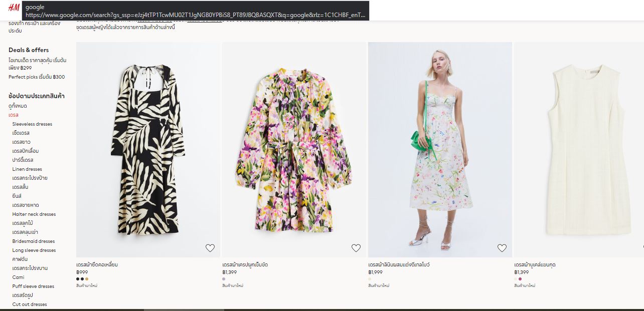The image size is (644, 311).
Task: Save the linen-blend midi dress to favorites
Action: click(x=502, y=248)
